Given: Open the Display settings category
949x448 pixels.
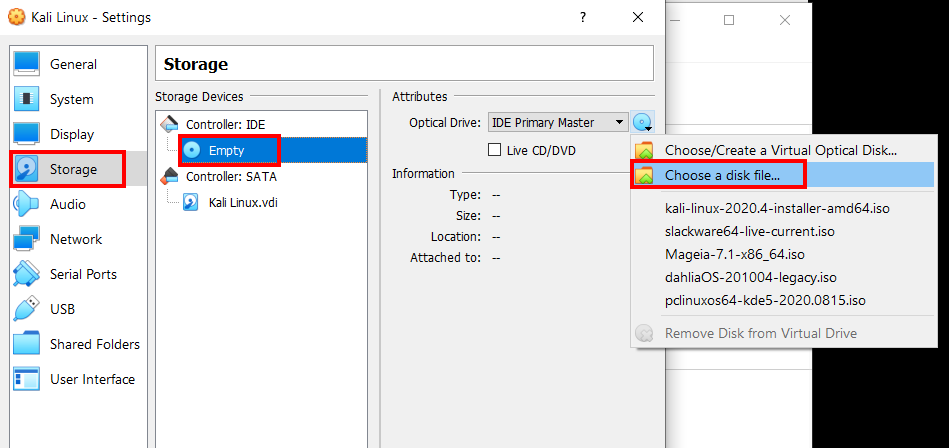Looking at the screenshot, I should 79,134.
